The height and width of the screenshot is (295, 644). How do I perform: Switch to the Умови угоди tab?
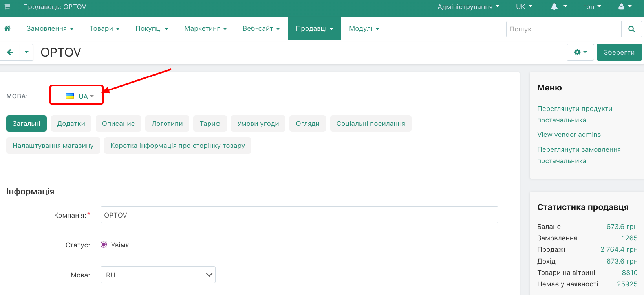(x=258, y=124)
